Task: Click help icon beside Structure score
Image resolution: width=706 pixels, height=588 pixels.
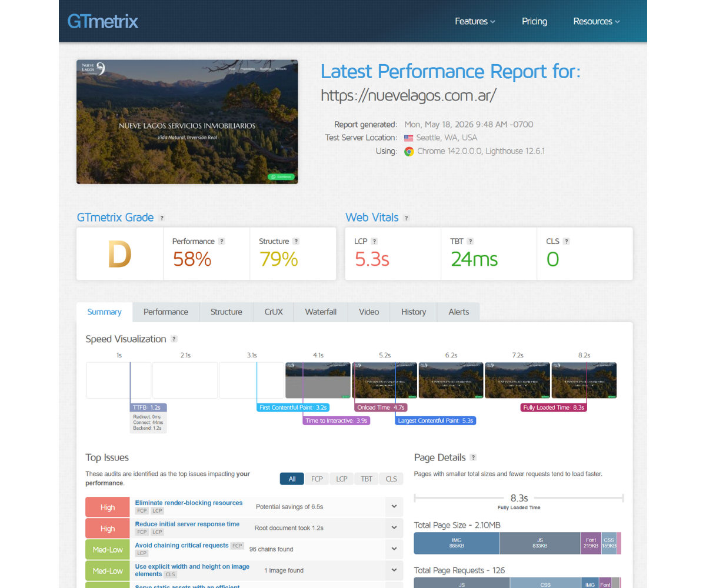Action: pyautogui.click(x=296, y=241)
